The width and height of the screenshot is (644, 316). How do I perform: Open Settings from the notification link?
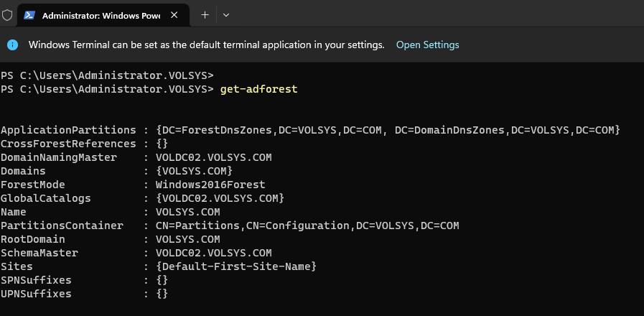pos(427,45)
